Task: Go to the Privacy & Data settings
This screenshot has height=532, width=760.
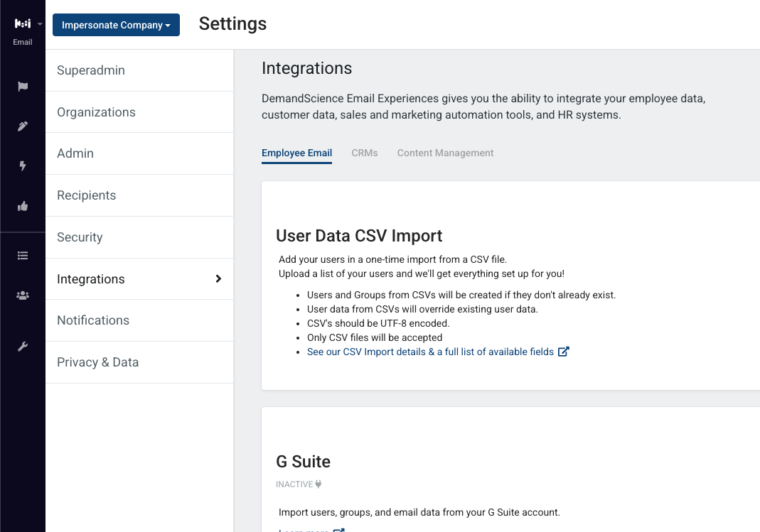Action: click(x=139, y=362)
